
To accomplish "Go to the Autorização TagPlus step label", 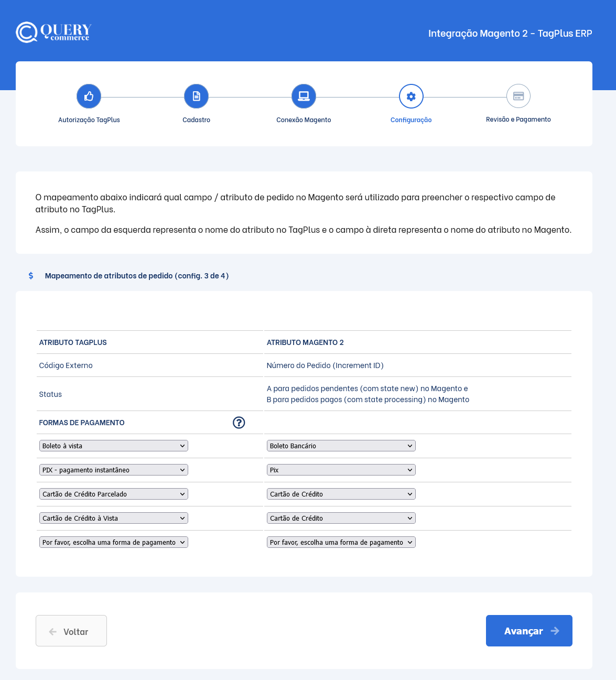I will pyautogui.click(x=89, y=120).
